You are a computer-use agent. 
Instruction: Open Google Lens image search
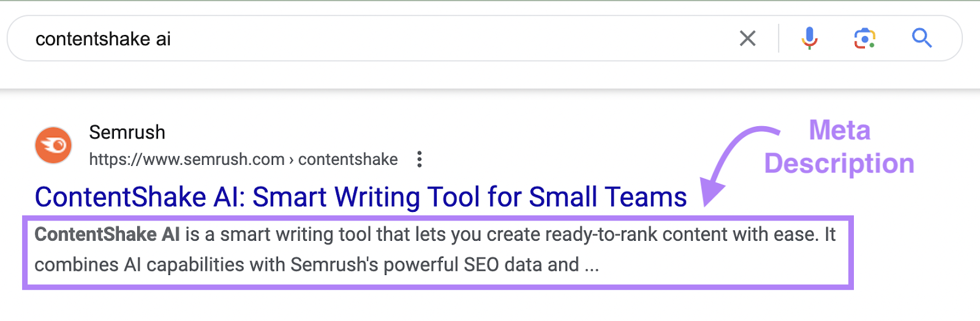864,39
